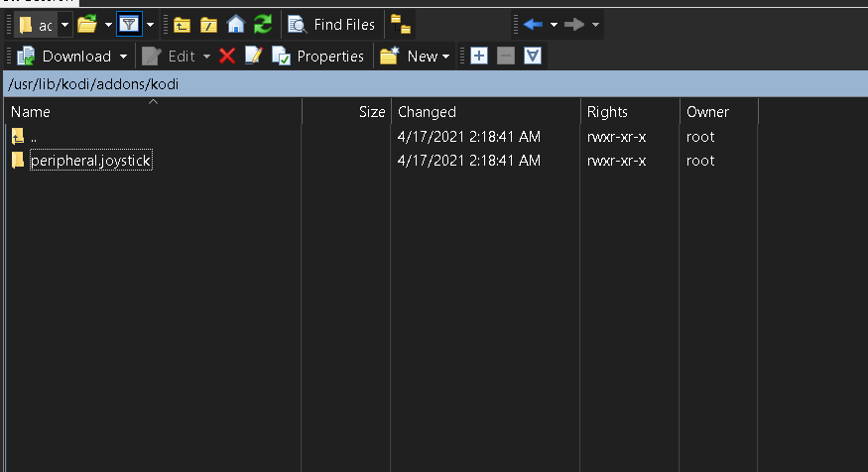The width and height of the screenshot is (868, 472).
Task: Open the root directory folder icon
Action: [209, 25]
